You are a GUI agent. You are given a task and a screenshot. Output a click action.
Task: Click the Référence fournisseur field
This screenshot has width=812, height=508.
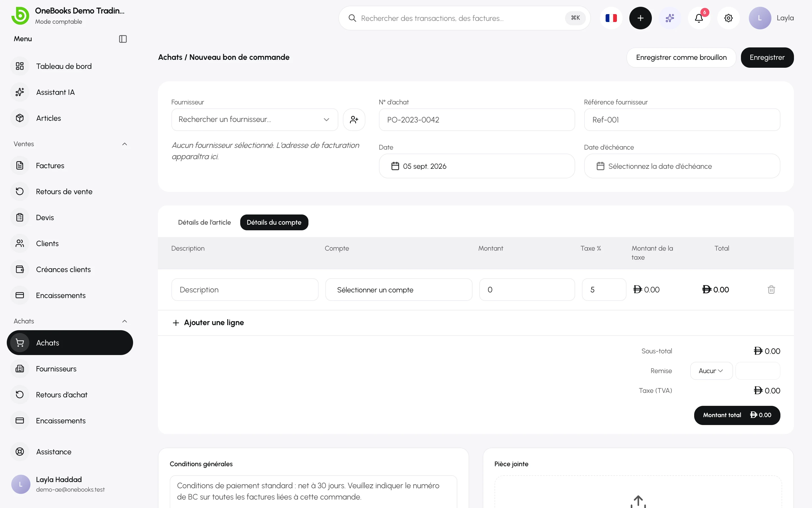click(x=682, y=120)
